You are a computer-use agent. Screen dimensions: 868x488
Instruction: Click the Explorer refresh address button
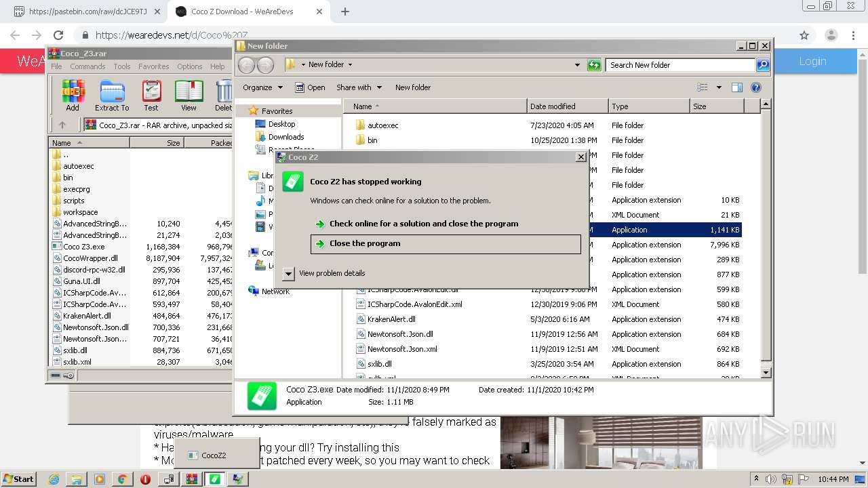point(594,65)
